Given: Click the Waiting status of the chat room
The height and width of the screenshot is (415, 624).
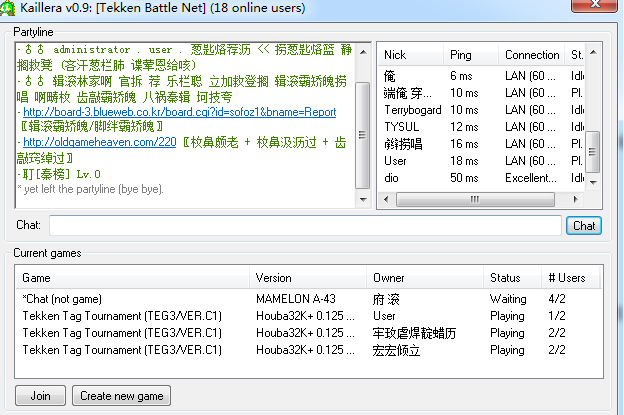Looking at the screenshot, I should pyautogui.click(x=508, y=299).
